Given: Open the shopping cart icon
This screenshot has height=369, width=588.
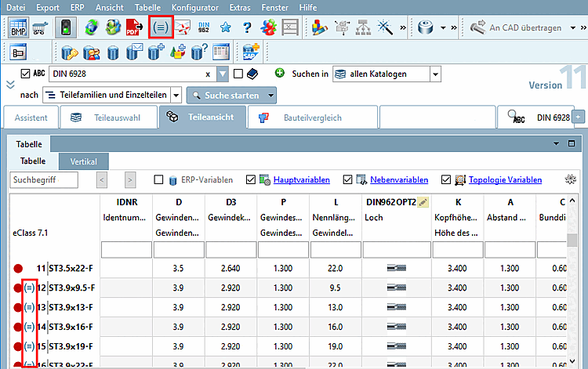Looking at the screenshot, I should coord(40,27).
